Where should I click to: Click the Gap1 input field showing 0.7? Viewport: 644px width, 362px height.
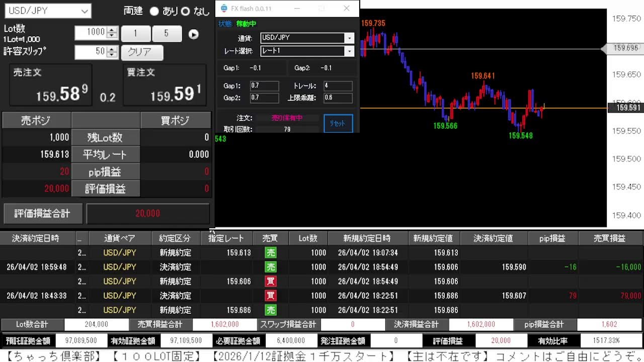point(264,86)
